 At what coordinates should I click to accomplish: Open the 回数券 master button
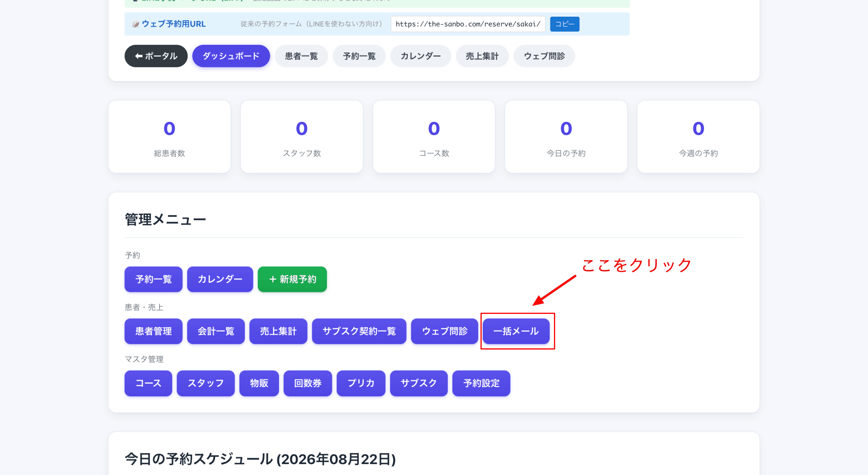308,383
